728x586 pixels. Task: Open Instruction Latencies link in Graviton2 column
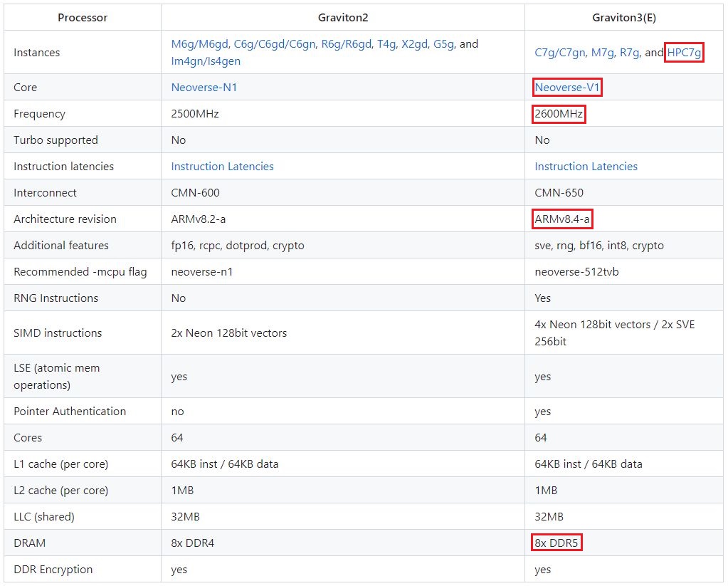pyautogui.click(x=222, y=167)
